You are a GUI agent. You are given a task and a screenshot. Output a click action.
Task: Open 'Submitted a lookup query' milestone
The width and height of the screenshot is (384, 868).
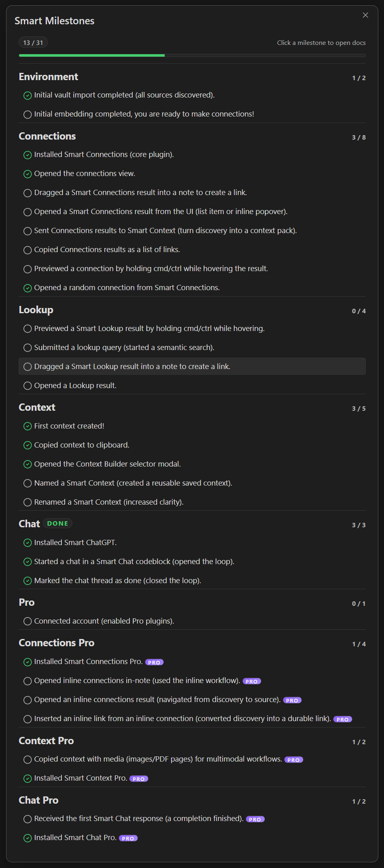(124, 348)
